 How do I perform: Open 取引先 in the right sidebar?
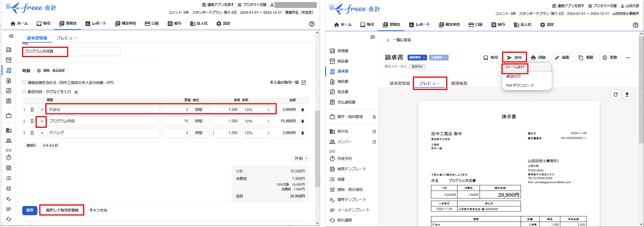353,131
